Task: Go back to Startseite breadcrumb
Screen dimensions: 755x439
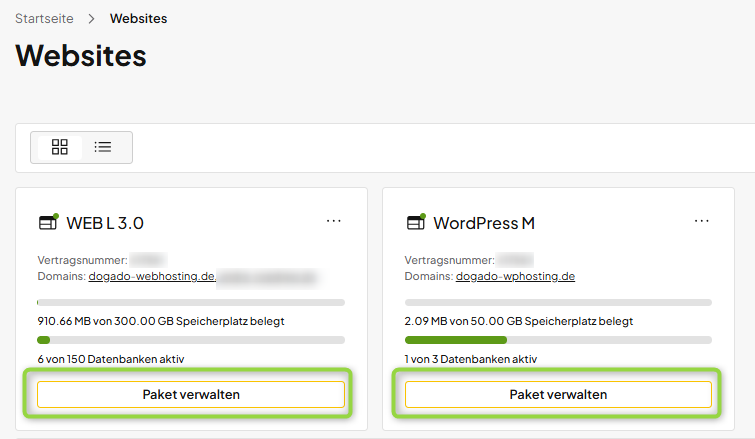Action: pyautogui.click(x=44, y=18)
